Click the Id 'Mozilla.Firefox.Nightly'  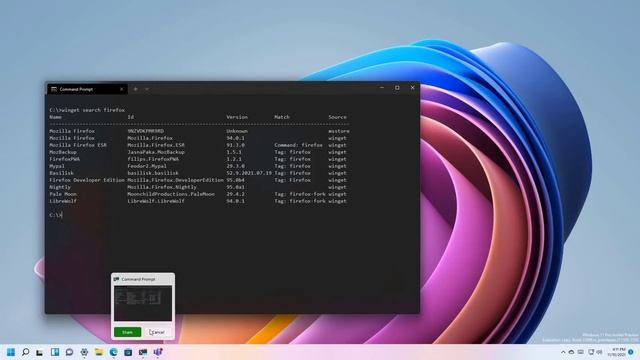162,187
